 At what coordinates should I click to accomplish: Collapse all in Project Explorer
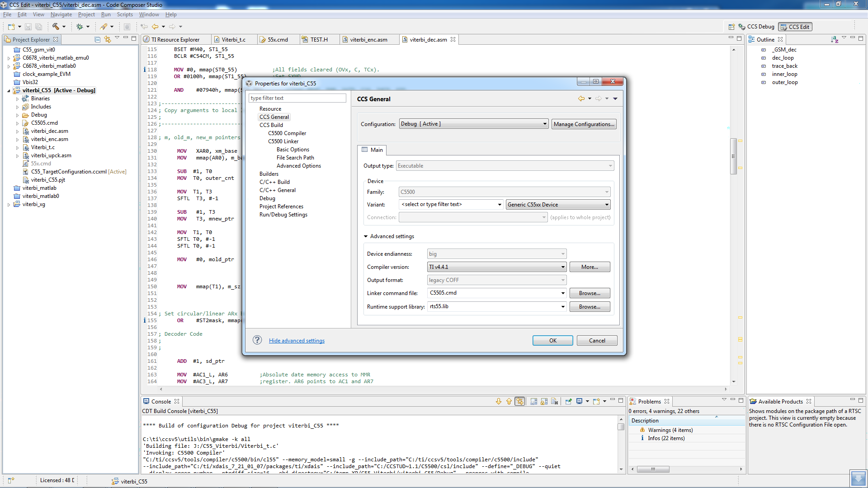[x=97, y=39]
